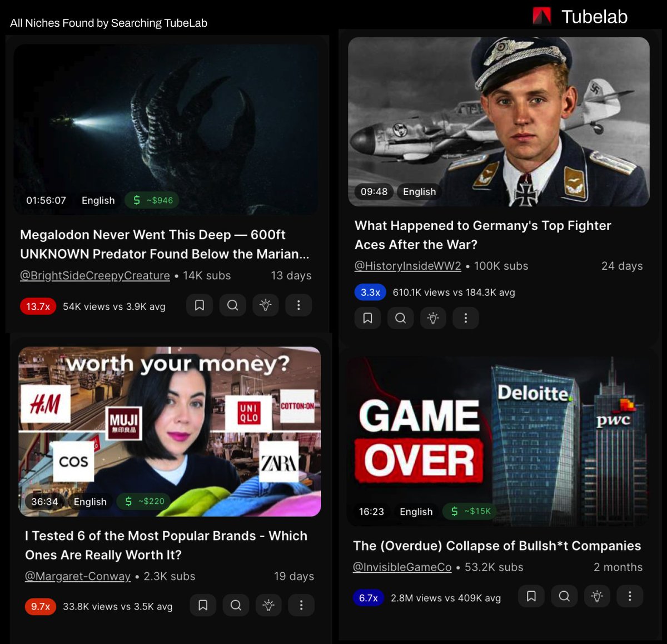Open the worth your money thumbnail
The width and height of the screenshot is (667, 644).
pos(170,432)
